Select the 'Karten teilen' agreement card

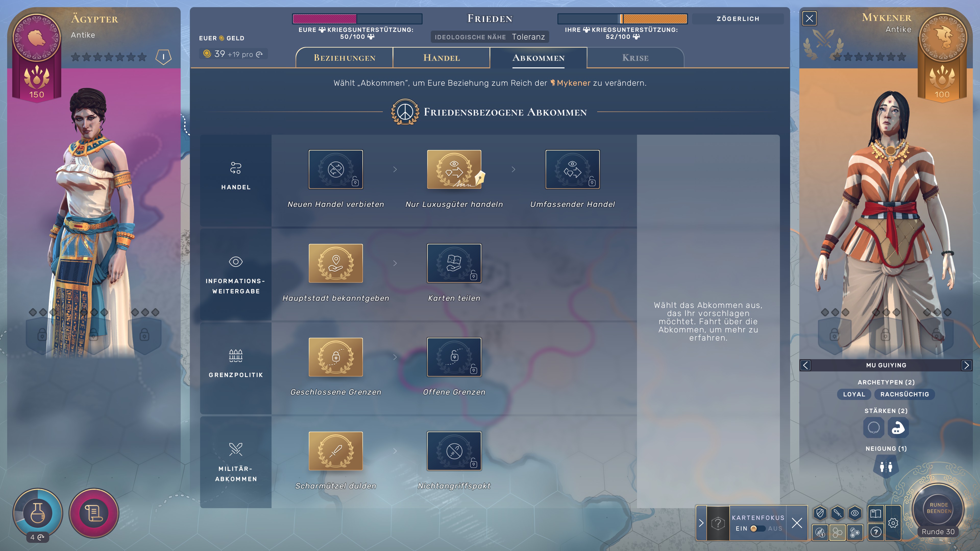[454, 263]
